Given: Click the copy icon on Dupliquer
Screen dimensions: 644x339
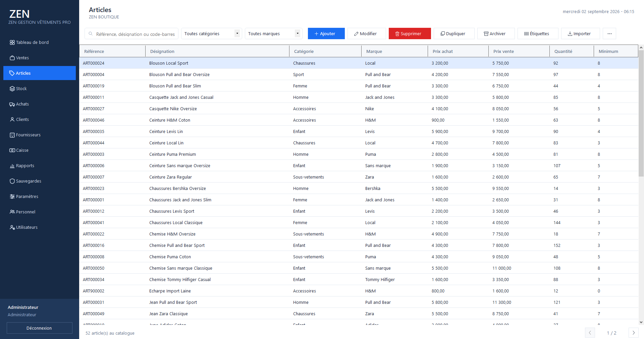Looking at the screenshot, I should pos(443,34).
